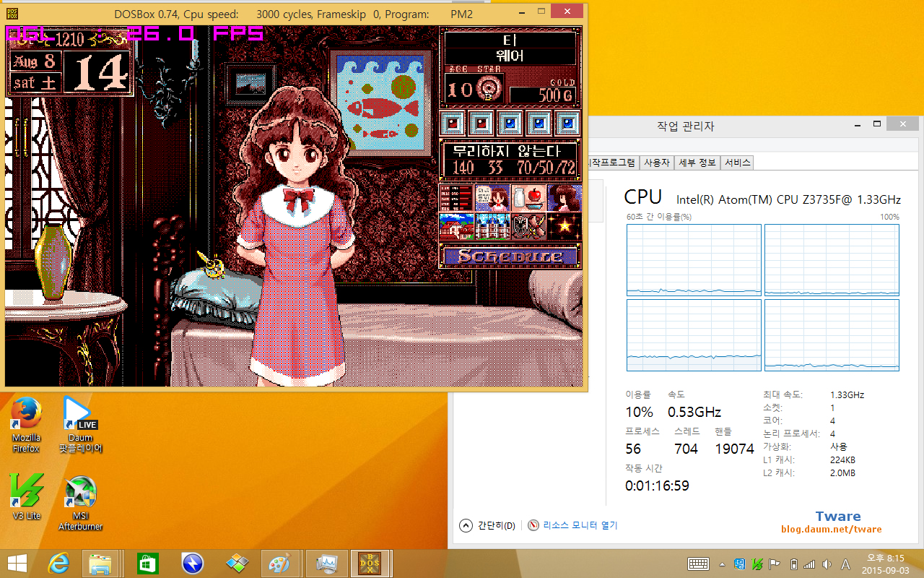The image size is (924, 578).
Task: Click the top-right CPU core graph
Action: 832,259
